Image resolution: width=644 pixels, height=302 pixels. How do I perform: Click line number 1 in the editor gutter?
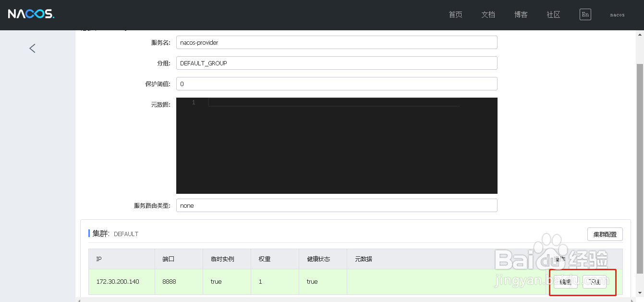pyautogui.click(x=194, y=102)
